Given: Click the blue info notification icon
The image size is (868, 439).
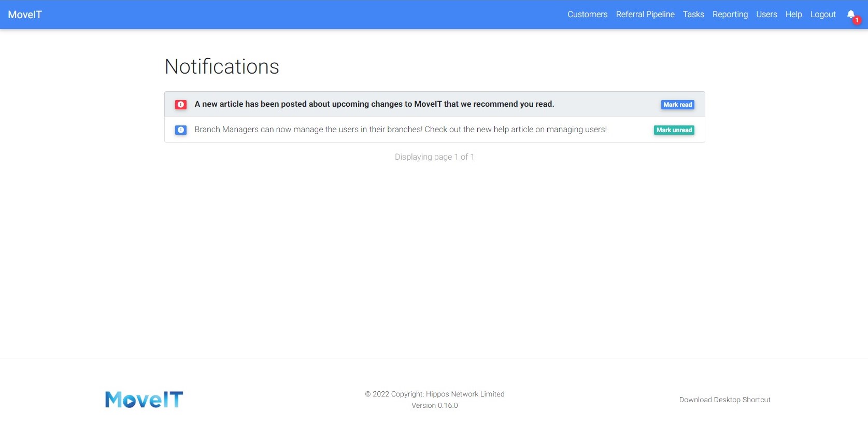Looking at the screenshot, I should click(181, 130).
